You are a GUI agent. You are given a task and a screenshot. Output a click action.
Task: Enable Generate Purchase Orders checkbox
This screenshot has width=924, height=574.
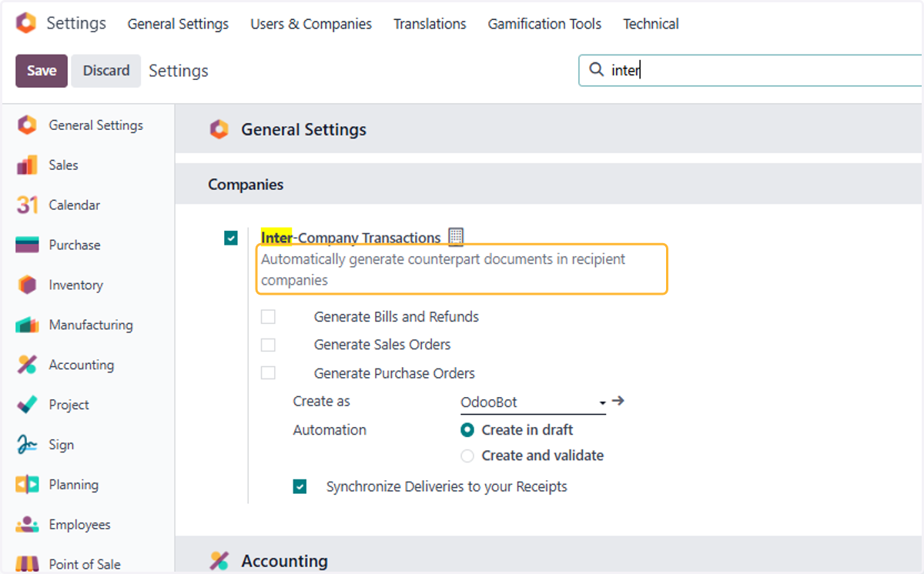268,373
